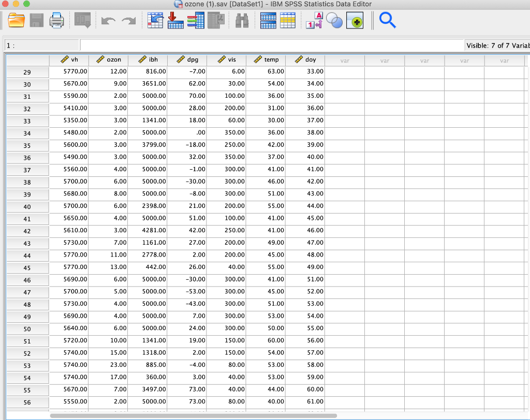Open the Use Variable Sets tool
The width and height of the screenshot is (530, 420).
(334, 21)
